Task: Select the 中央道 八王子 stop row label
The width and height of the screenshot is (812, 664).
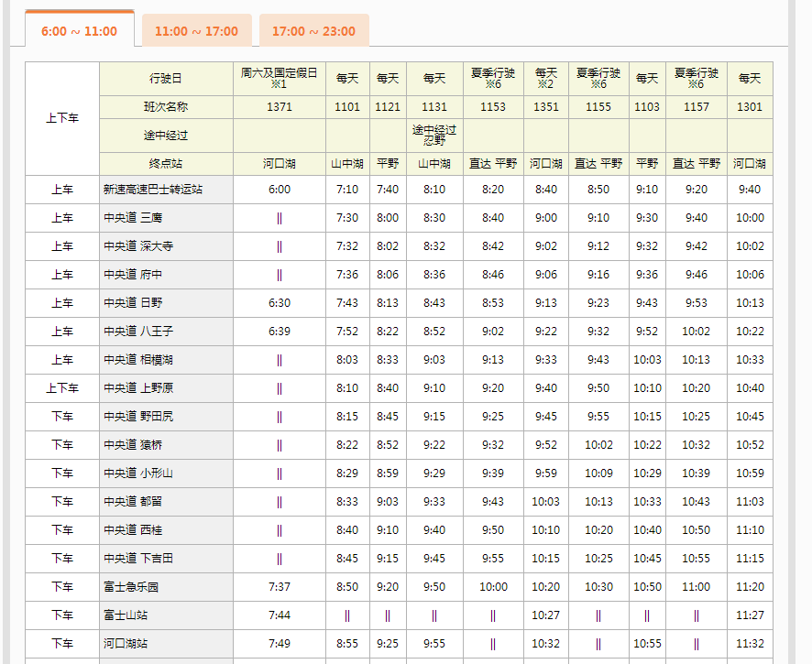Action: [x=138, y=332]
